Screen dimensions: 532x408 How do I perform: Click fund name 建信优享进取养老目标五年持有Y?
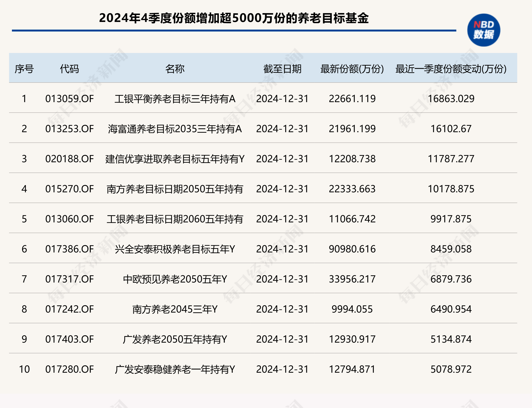point(175,159)
